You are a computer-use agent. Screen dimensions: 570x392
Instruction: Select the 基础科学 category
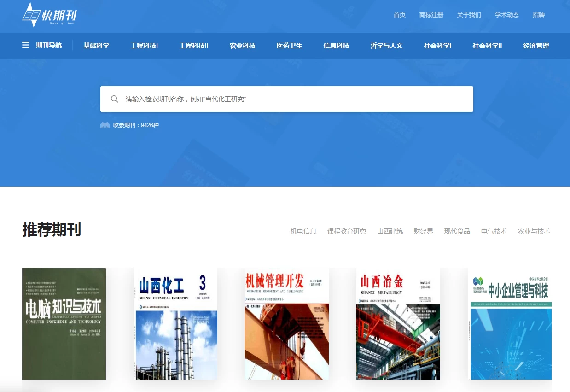[96, 46]
